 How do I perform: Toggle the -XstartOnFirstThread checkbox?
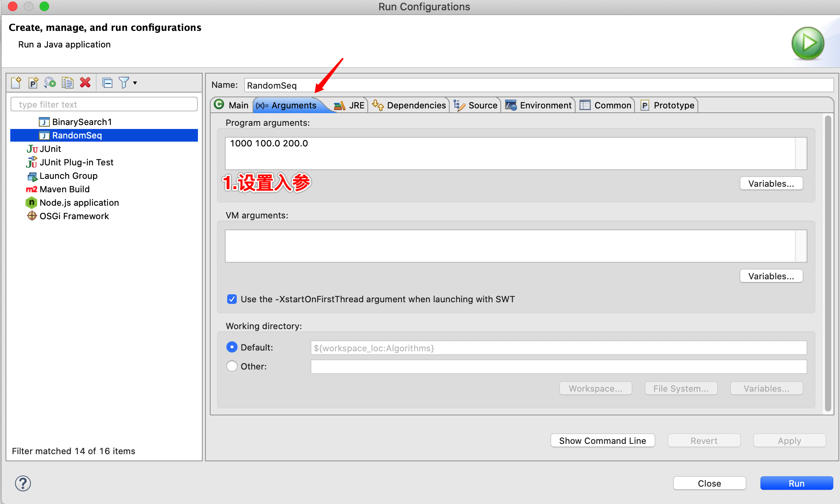pos(232,299)
